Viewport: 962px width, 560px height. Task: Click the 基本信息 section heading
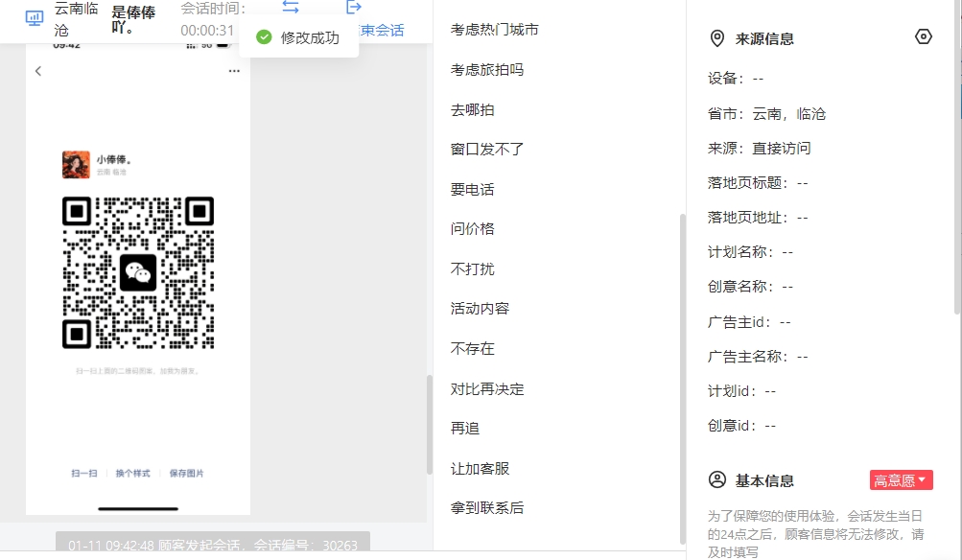[764, 480]
